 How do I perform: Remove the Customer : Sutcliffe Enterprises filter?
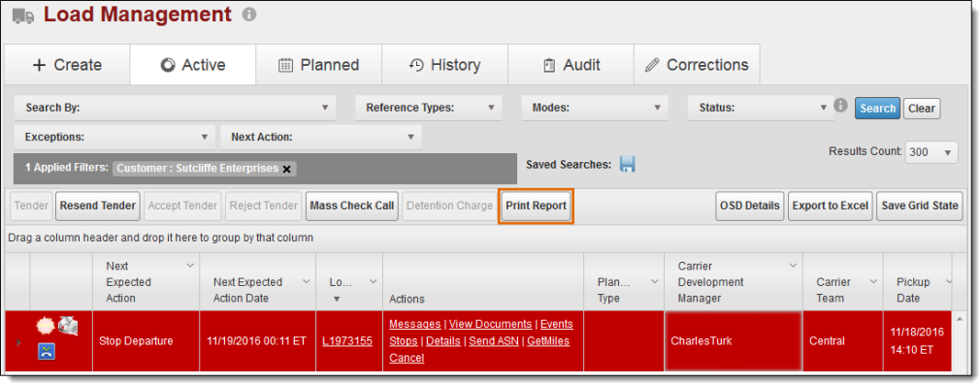coord(287,169)
